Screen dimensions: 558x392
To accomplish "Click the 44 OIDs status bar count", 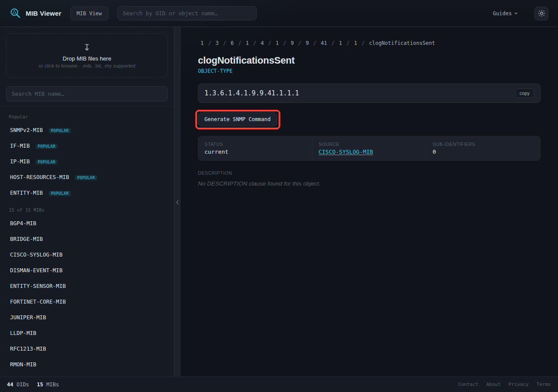I will 18,385.
